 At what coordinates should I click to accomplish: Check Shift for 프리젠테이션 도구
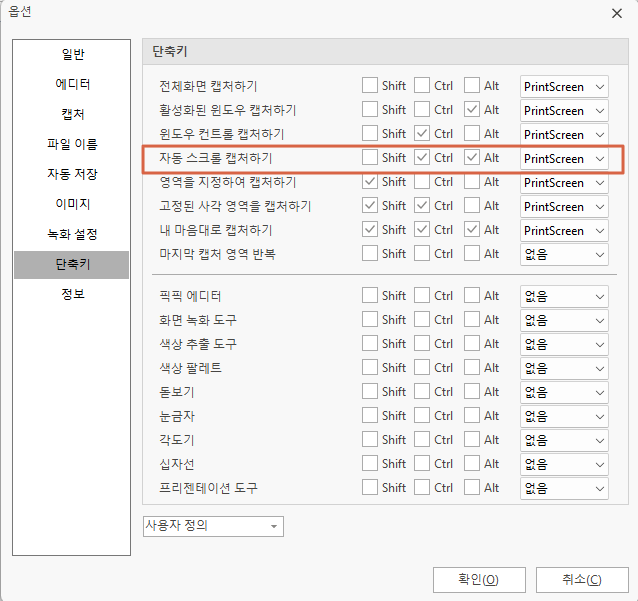pos(369,487)
